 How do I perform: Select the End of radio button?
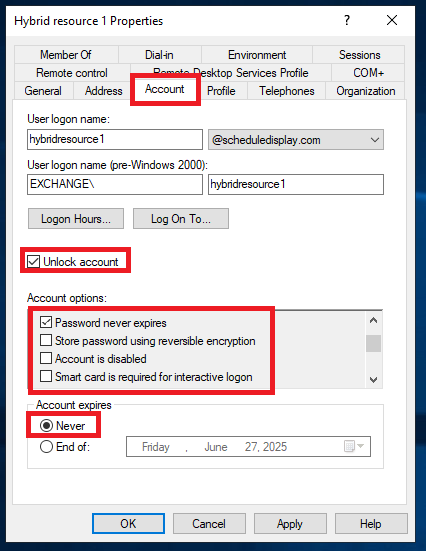(x=46, y=447)
